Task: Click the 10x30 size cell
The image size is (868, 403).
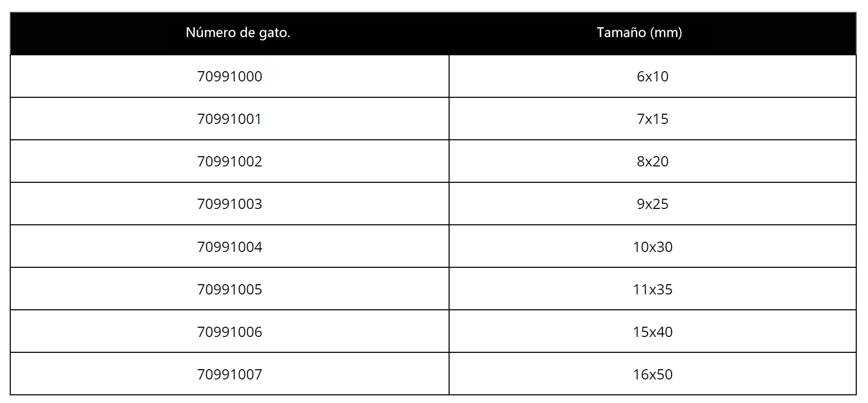Action: click(653, 246)
